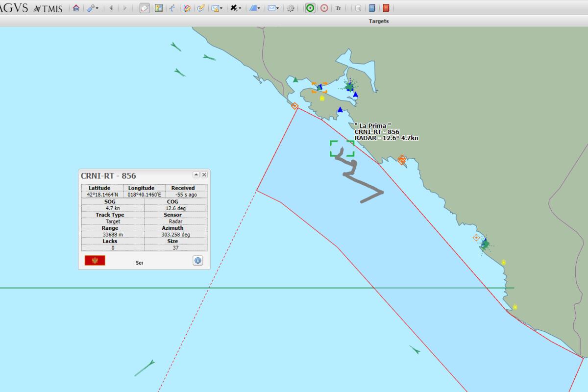Screen dimensions: 588x392
Task: Click the blue book icon
Action: coord(372,8)
